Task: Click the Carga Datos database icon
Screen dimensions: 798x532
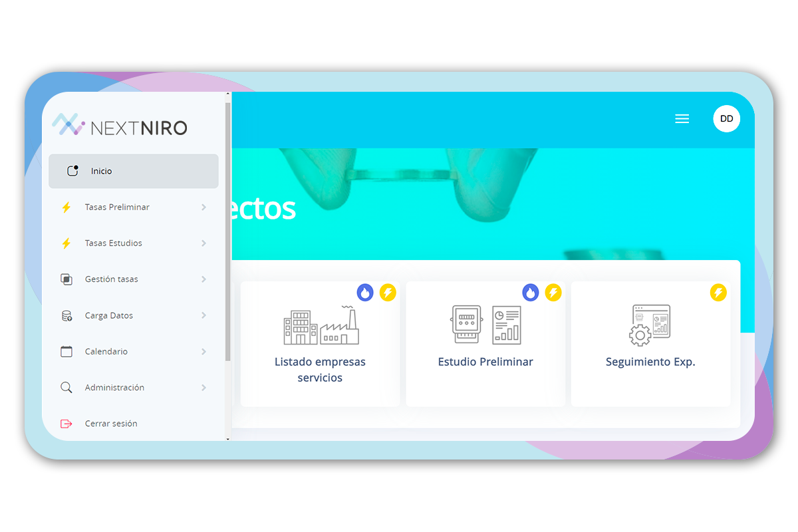Action: (x=66, y=316)
